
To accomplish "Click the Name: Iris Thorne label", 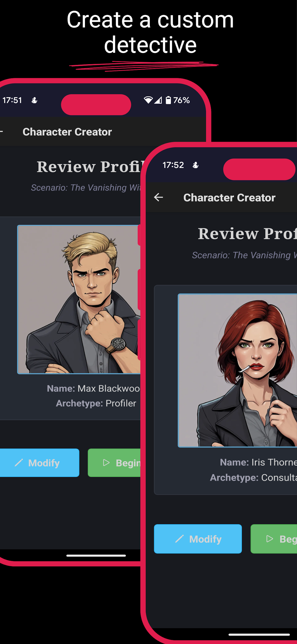I will 258,462.
